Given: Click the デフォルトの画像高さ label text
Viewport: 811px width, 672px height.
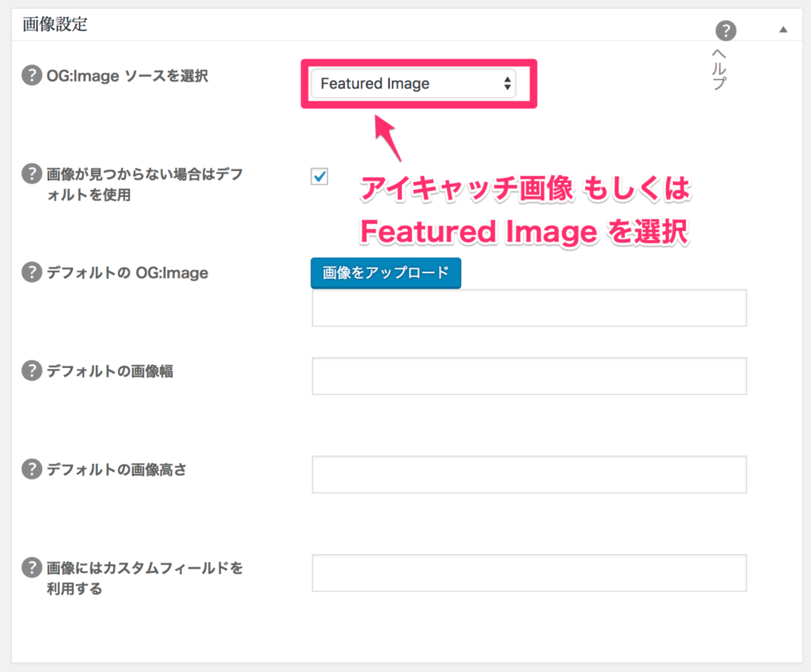Looking at the screenshot, I should [x=117, y=469].
